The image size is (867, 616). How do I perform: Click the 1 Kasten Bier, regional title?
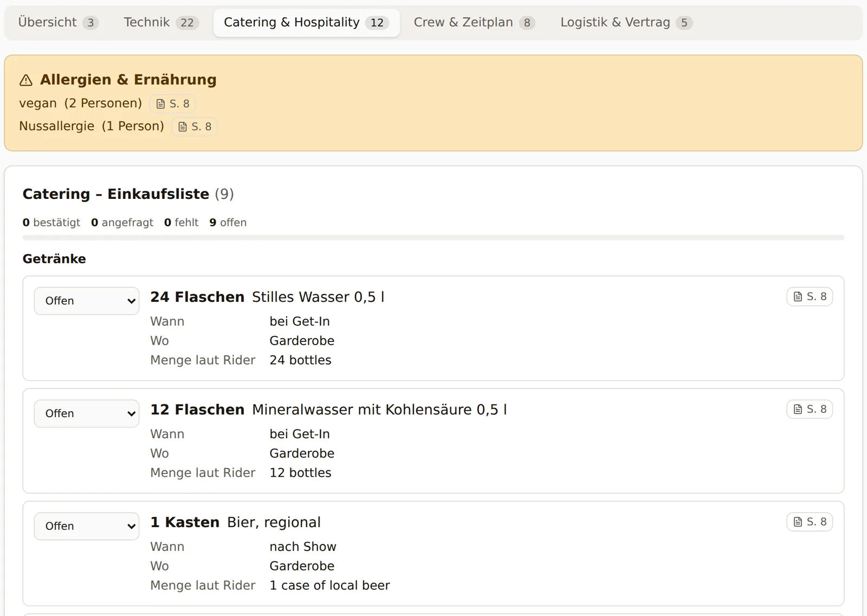click(235, 522)
